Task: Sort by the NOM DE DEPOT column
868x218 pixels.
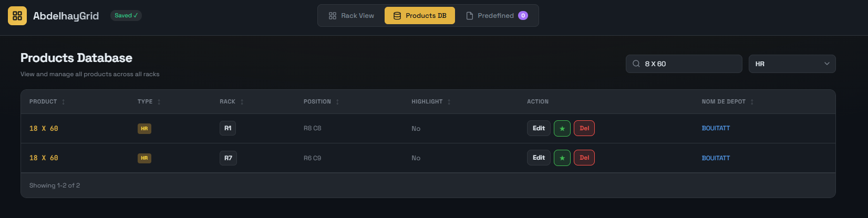Action: point(728,102)
